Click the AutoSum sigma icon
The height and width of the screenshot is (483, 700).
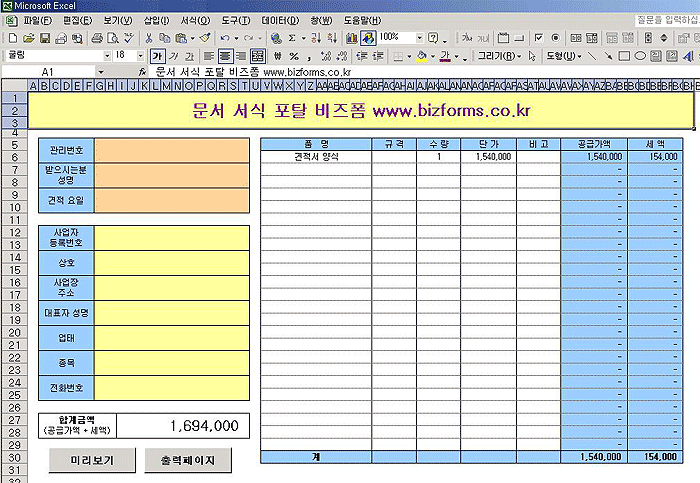(x=292, y=38)
